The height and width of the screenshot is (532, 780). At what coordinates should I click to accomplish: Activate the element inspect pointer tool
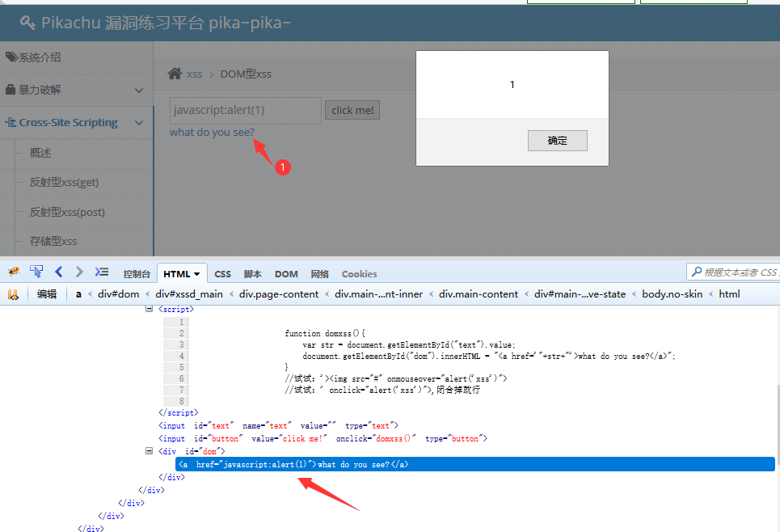point(36,272)
